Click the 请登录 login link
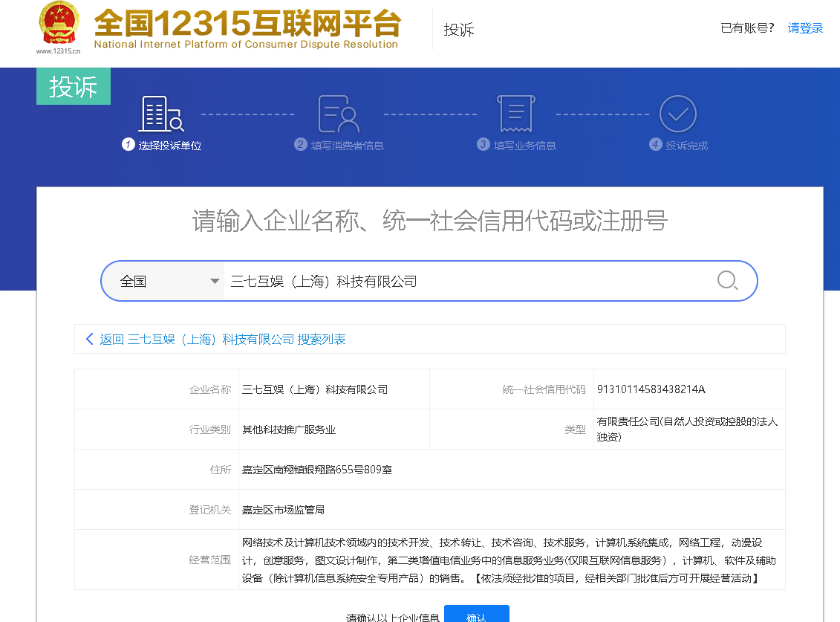Screen dimensions: 840x622 tap(805, 28)
